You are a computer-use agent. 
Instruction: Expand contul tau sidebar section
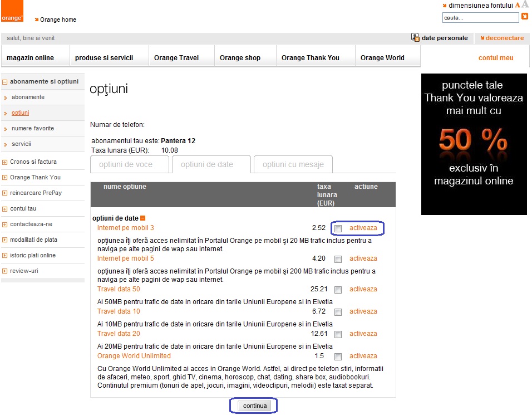[x=5, y=209]
